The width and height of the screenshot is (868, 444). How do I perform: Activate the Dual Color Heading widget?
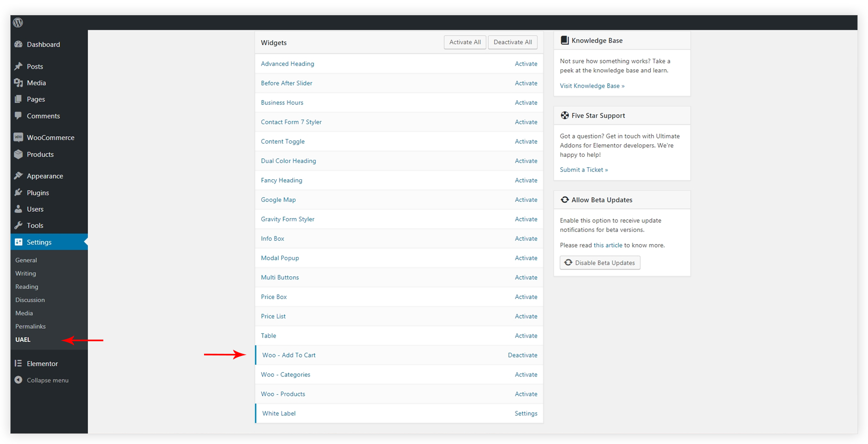pos(526,161)
